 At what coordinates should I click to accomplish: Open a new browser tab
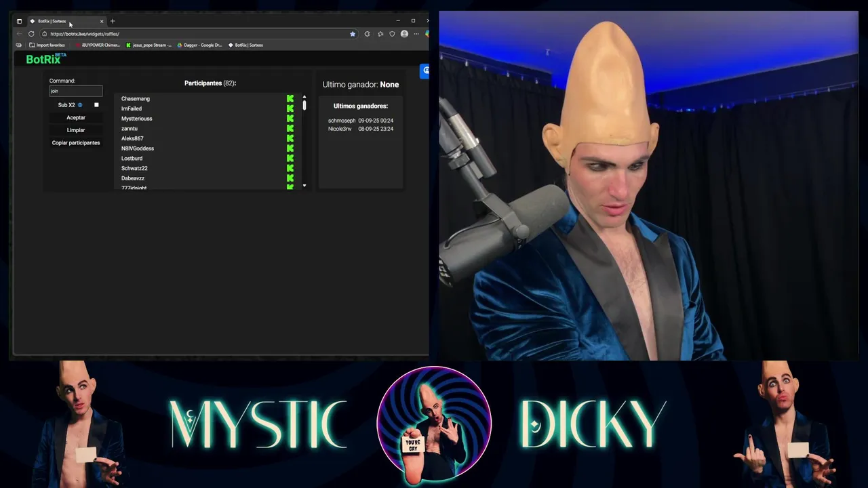click(x=113, y=21)
